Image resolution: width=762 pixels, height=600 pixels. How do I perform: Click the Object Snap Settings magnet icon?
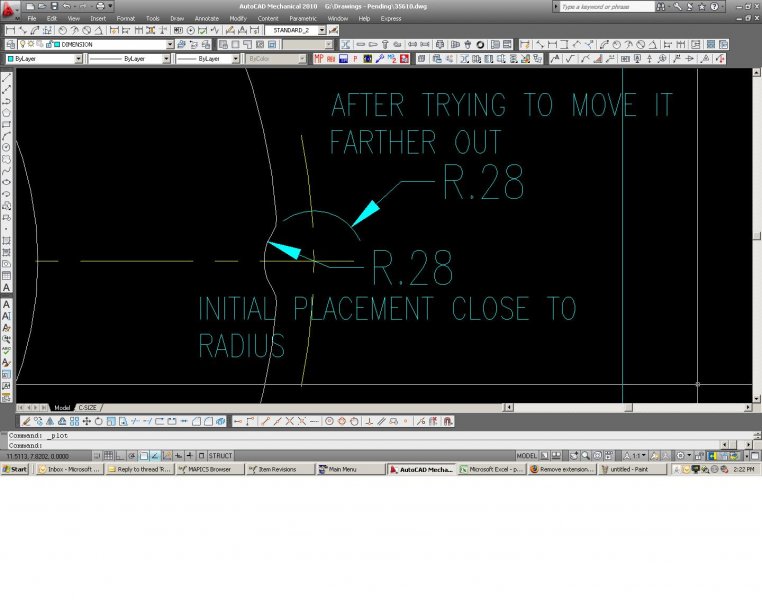[x=448, y=421]
